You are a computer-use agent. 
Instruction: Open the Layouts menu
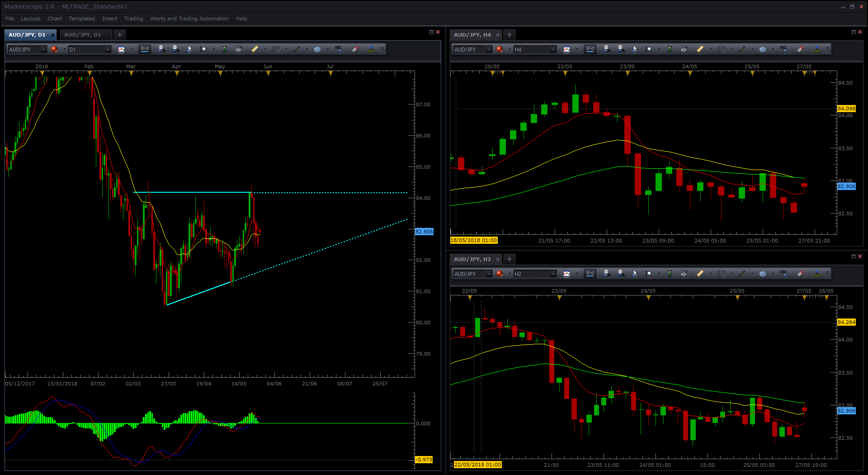tap(31, 19)
